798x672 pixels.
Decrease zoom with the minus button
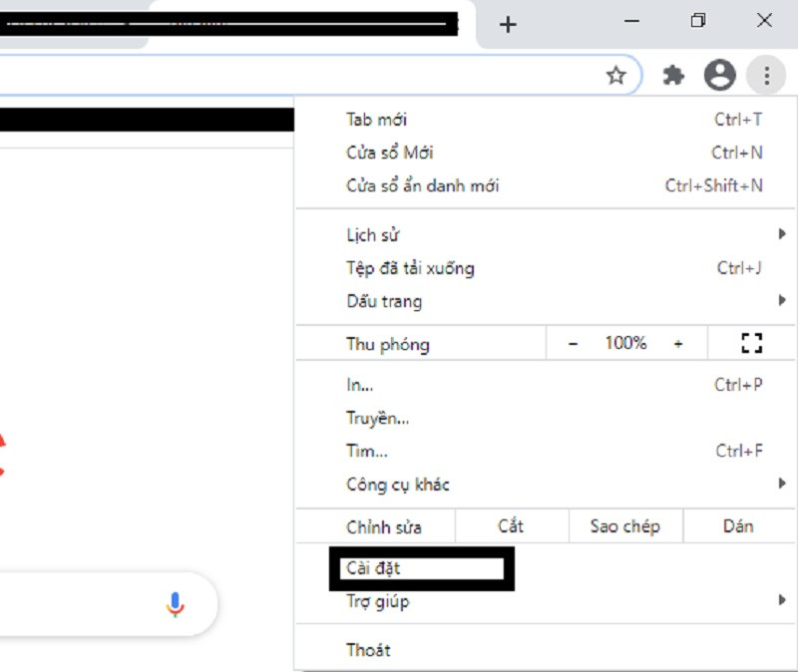pos(573,344)
